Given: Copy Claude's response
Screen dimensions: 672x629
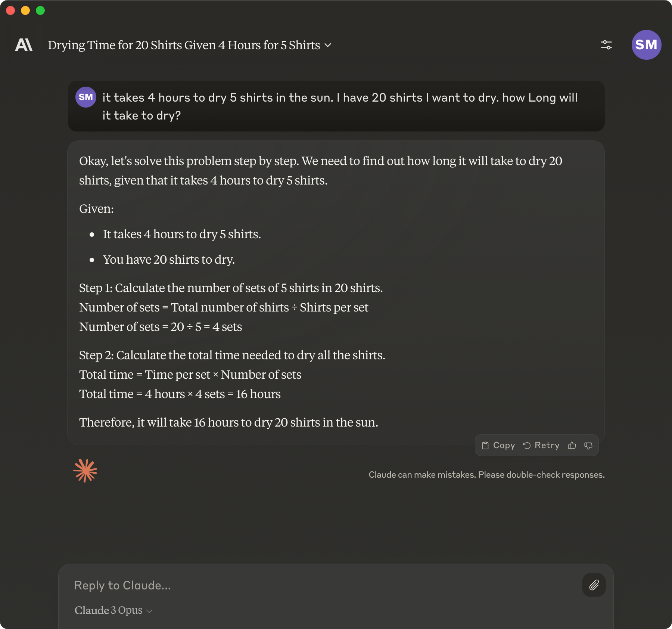Looking at the screenshot, I should 498,445.
